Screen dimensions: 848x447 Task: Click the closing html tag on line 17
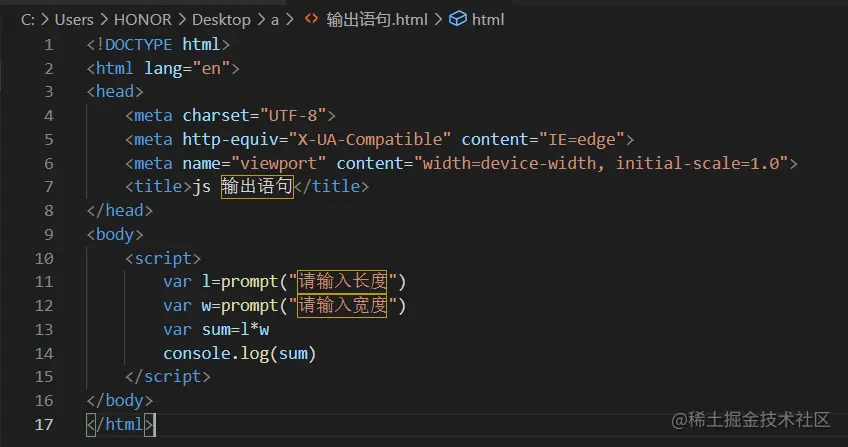(x=121, y=424)
